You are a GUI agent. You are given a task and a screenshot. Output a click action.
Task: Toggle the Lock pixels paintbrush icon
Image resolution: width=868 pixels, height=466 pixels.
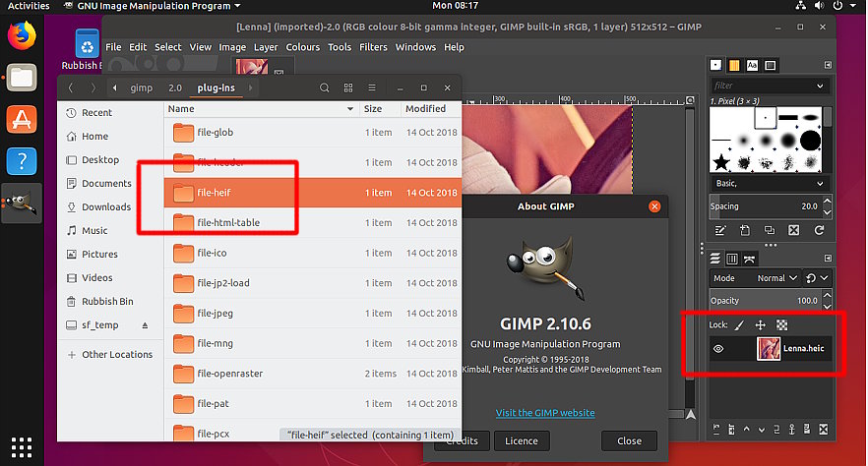pyautogui.click(x=740, y=325)
